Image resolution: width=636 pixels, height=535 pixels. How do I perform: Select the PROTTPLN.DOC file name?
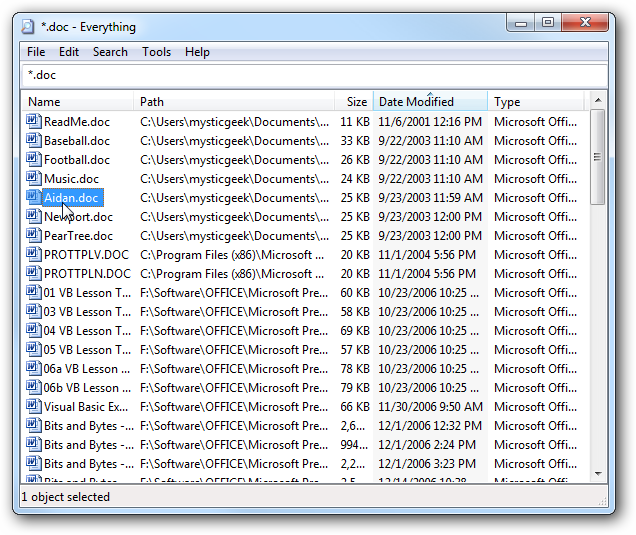point(87,274)
